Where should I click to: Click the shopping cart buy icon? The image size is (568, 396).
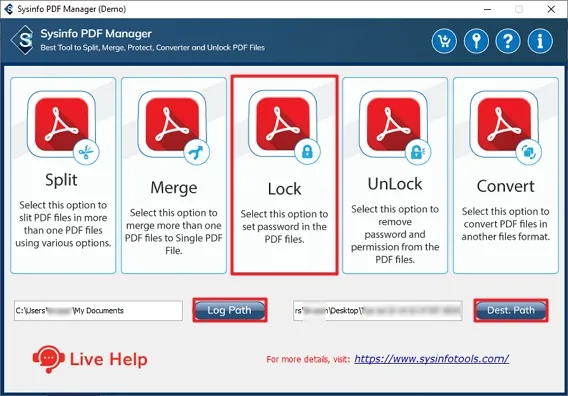click(x=444, y=41)
